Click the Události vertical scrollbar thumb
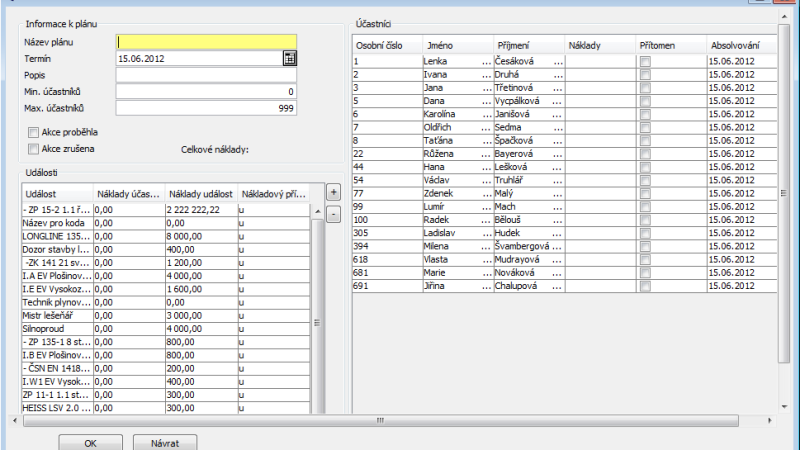800x450 pixels. [318, 322]
